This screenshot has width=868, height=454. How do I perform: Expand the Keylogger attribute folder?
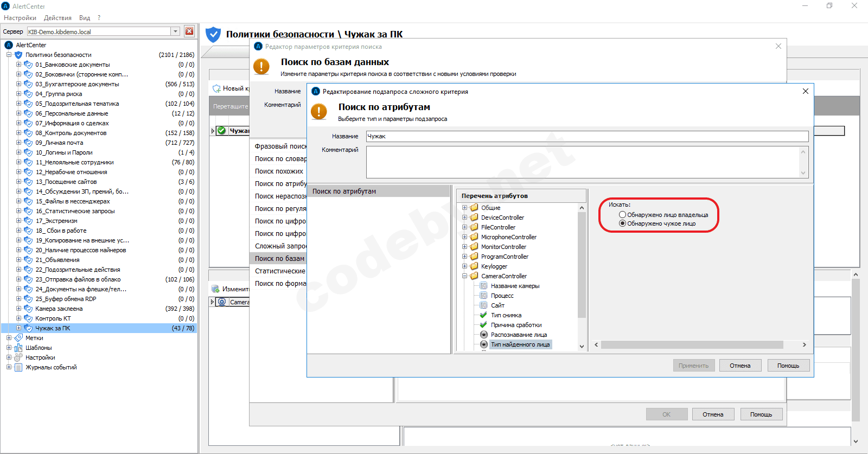[x=464, y=266]
